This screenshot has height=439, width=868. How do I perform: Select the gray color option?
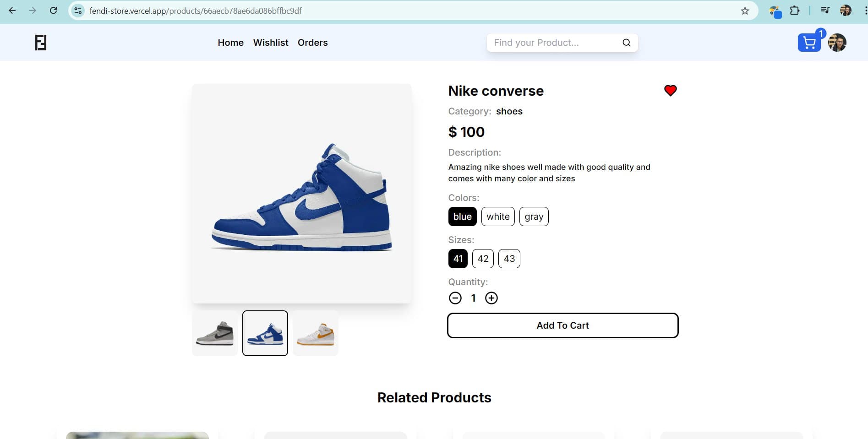534,217
